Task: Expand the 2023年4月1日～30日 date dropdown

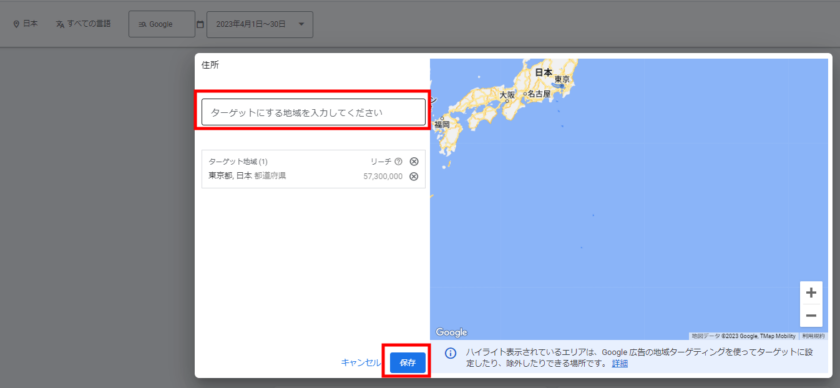Action: [x=260, y=24]
